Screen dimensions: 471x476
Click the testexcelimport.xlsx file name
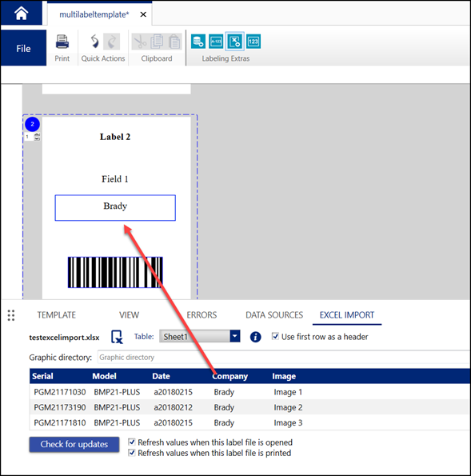click(x=64, y=338)
